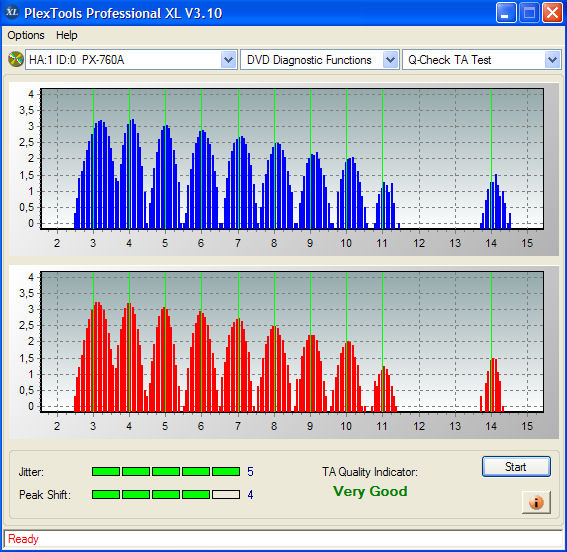The width and height of the screenshot is (567, 552).
Task: Open the Help menu
Action: [x=67, y=35]
